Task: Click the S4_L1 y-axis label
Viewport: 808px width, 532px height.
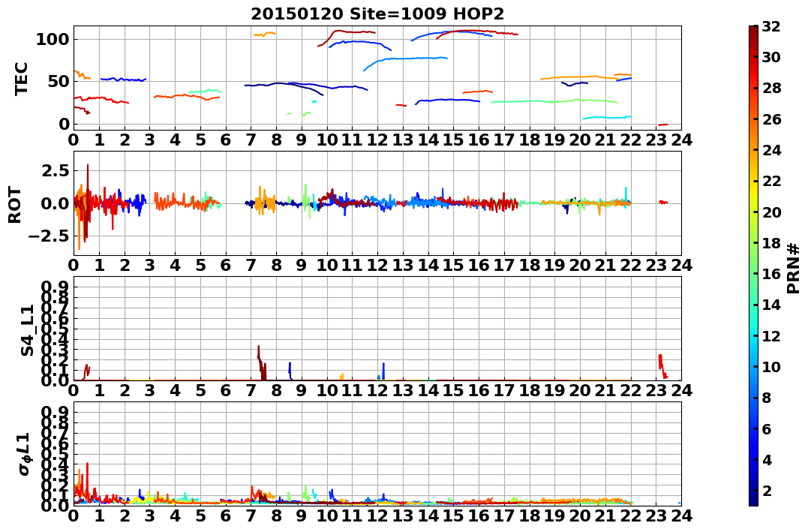Action: (x=27, y=330)
